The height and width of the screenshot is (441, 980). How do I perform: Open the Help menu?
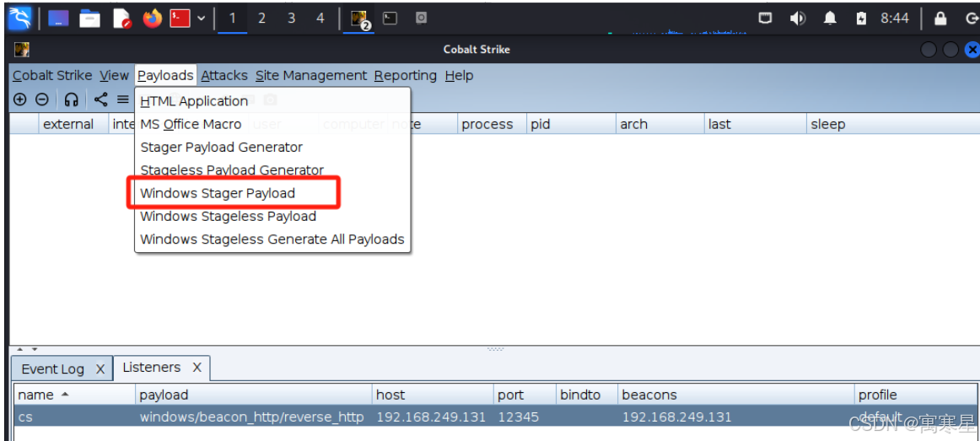click(x=459, y=76)
